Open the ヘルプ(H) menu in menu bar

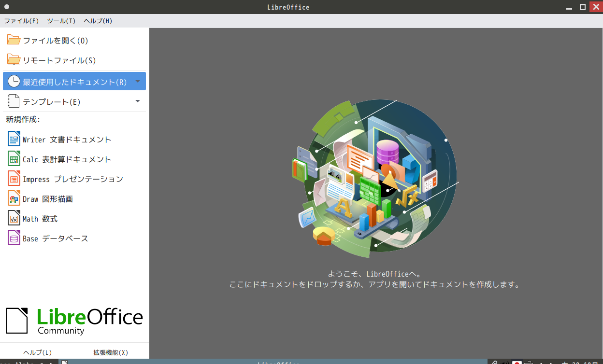click(98, 21)
